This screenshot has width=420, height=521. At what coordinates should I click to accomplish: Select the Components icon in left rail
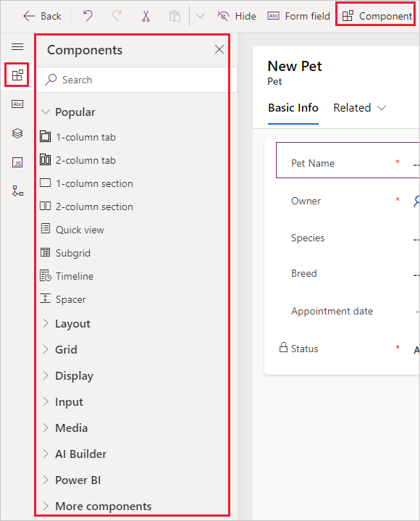pos(17,75)
